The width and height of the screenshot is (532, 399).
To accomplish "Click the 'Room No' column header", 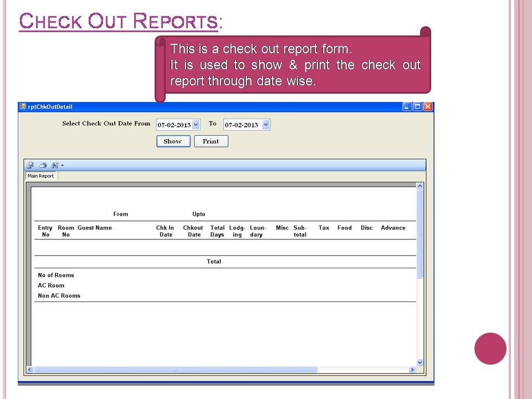I will tap(66, 231).
